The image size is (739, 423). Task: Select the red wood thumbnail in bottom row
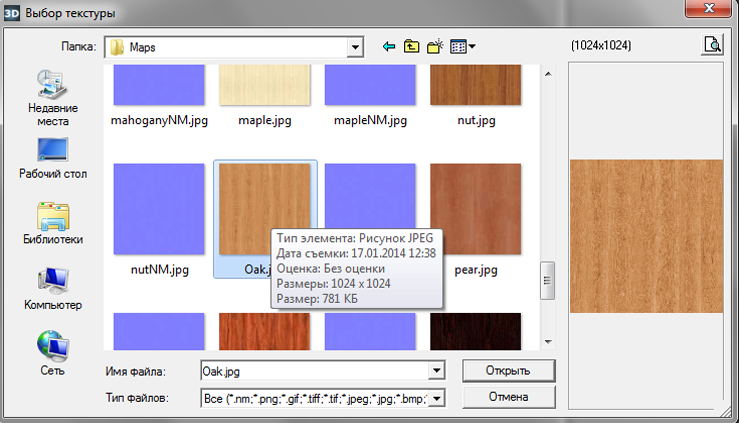click(x=264, y=331)
